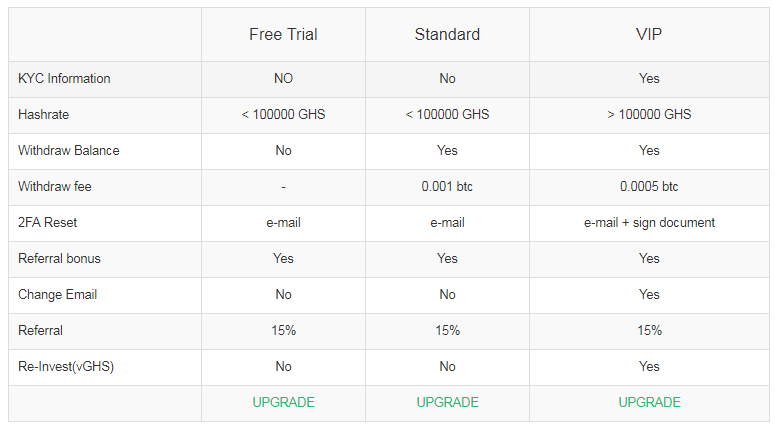Click the Standard 15% Referral cell
This screenshot has height=425, width=775.
(447, 331)
